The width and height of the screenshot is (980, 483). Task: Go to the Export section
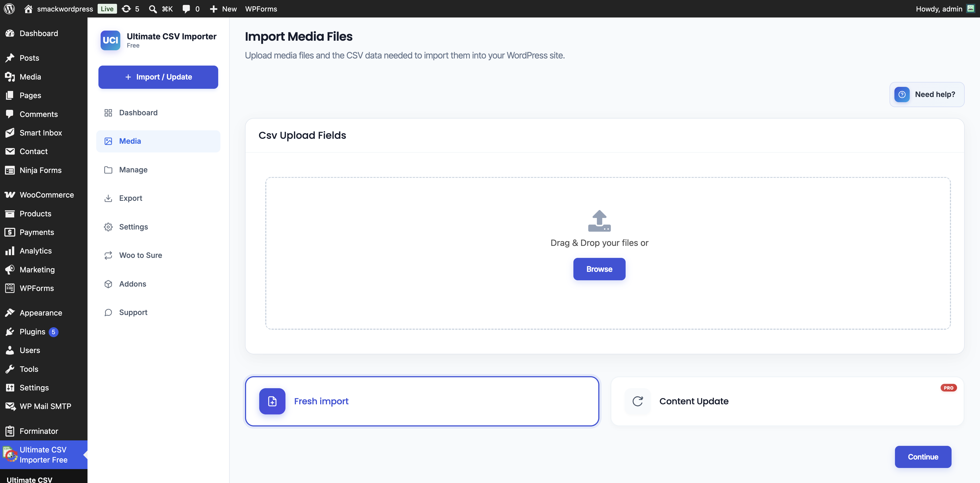tap(158, 198)
